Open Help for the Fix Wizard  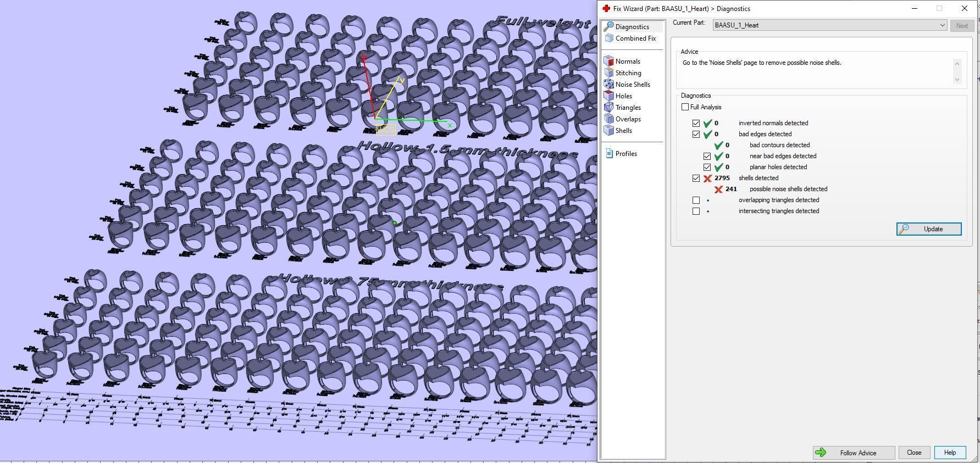950,453
